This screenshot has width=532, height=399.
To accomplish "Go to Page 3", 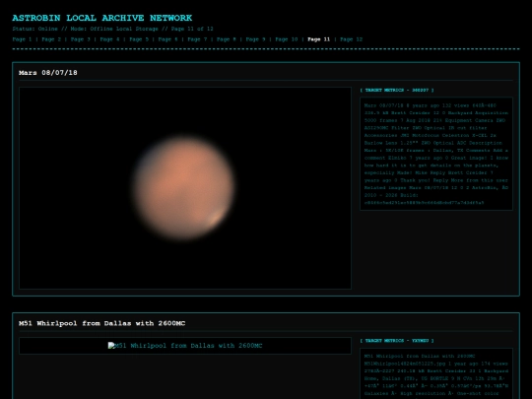I will click(x=81, y=39).
